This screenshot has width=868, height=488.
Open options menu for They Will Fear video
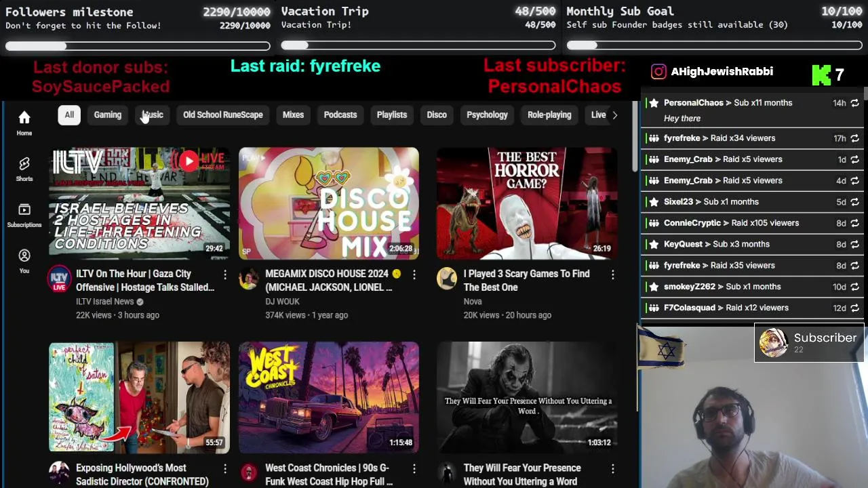pyautogui.click(x=612, y=469)
